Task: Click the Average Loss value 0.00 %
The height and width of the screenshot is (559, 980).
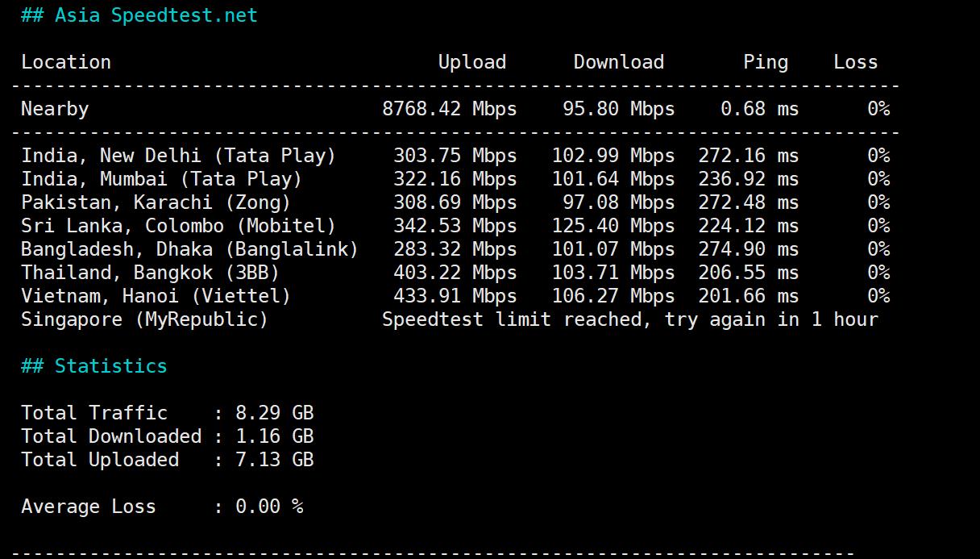Action: click(x=269, y=507)
